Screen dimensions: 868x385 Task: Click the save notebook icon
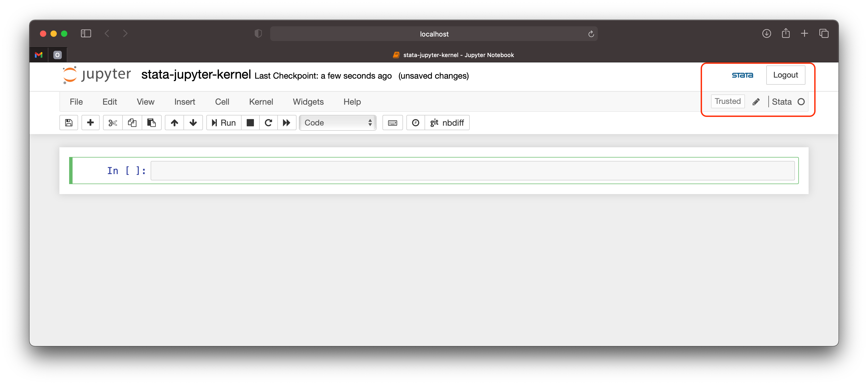[68, 123]
